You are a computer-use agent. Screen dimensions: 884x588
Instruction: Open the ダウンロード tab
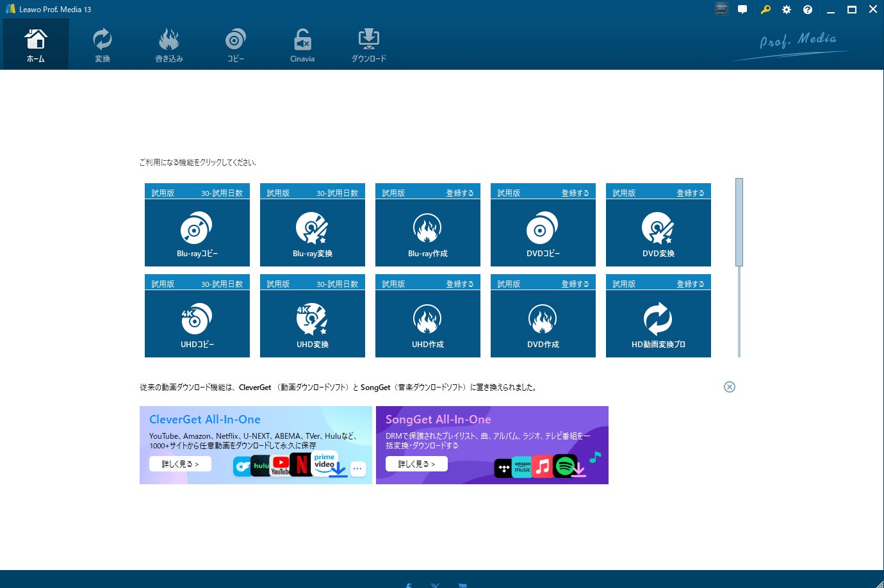[369, 44]
